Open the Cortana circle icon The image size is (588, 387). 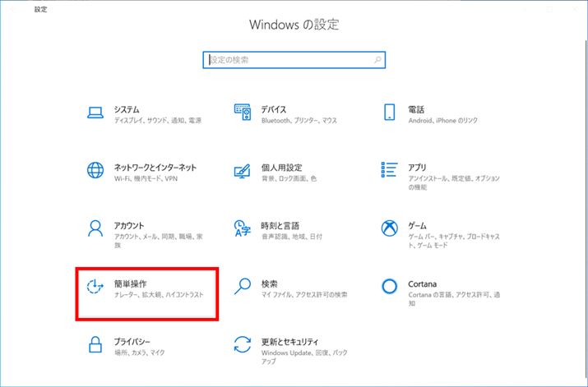[x=390, y=285]
